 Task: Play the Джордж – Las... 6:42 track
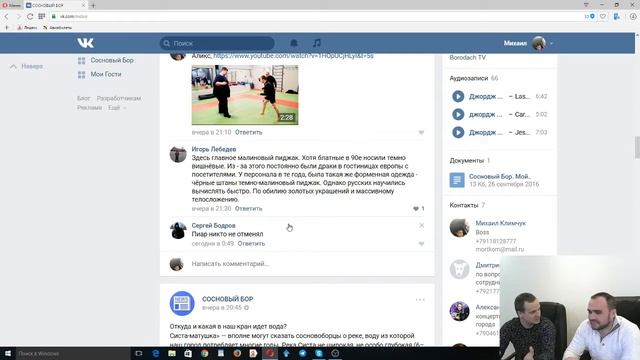[x=458, y=96]
